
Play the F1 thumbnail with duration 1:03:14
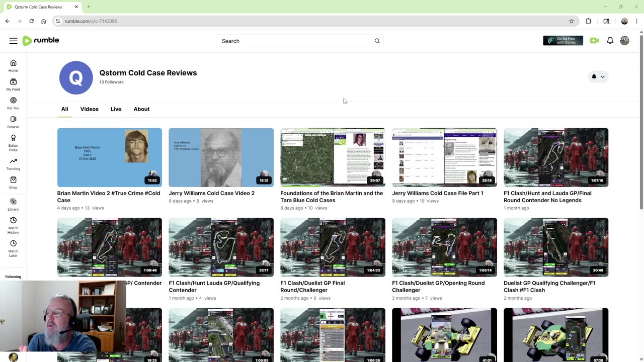pyautogui.click(x=444, y=247)
